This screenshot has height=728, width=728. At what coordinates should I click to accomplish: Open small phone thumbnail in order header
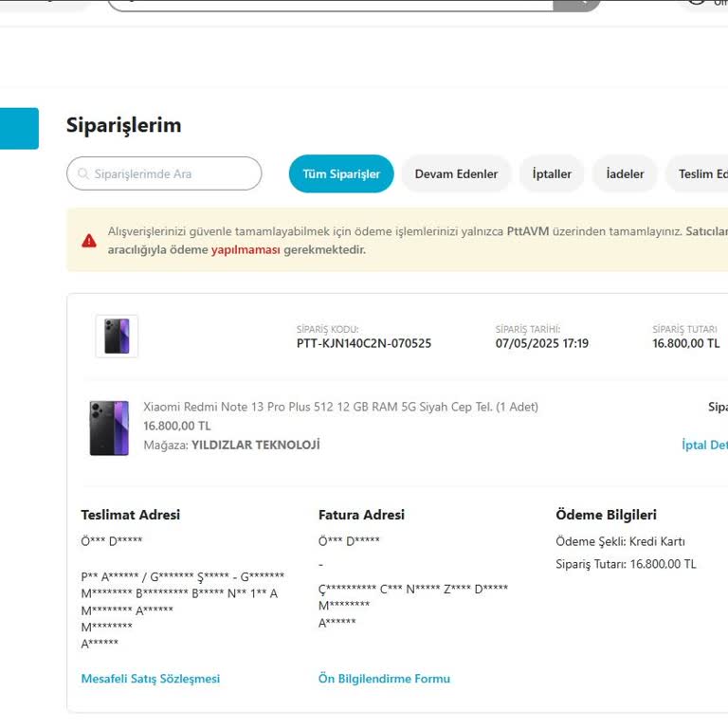click(x=117, y=337)
